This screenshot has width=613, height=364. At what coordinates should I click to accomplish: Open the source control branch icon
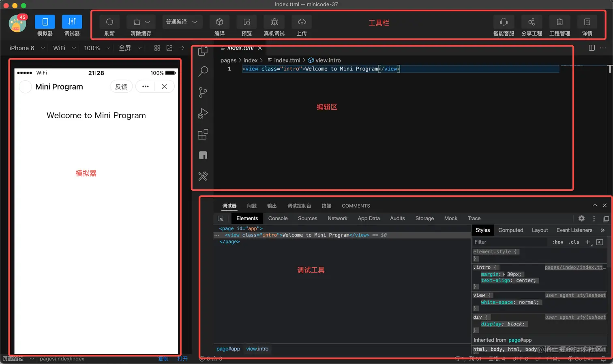point(203,92)
